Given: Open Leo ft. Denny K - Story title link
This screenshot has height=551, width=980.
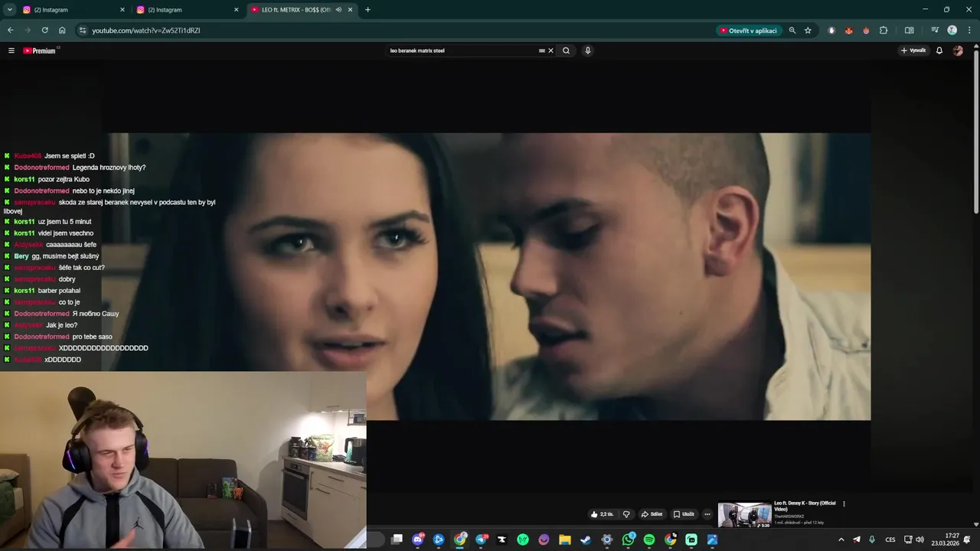Looking at the screenshot, I should click(805, 506).
